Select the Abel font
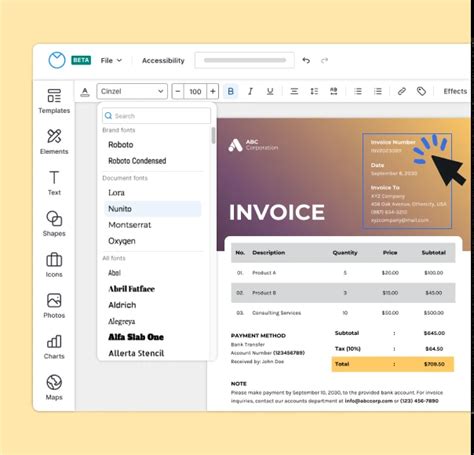The height and width of the screenshot is (455, 474). tap(114, 273)
